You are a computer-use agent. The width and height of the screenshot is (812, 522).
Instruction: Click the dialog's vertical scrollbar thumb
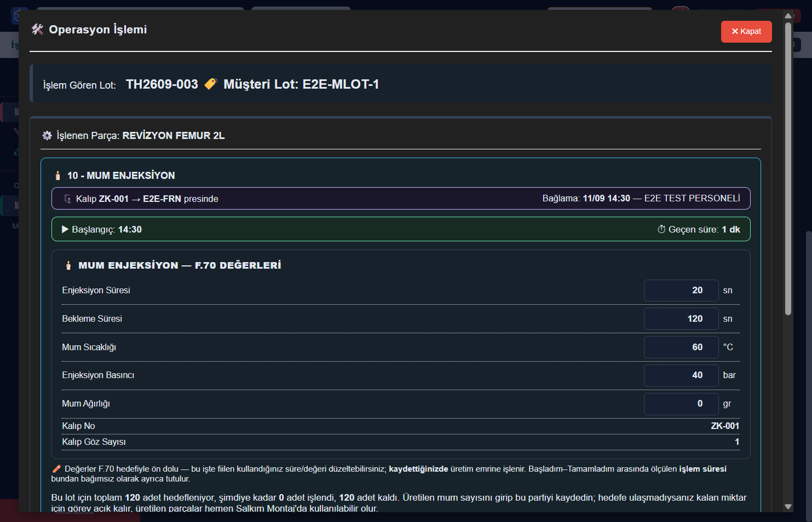(788, 169)
